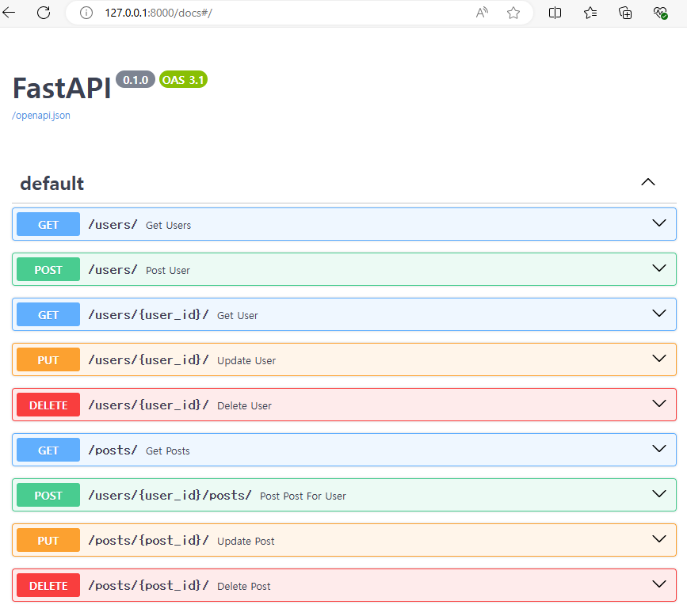Click the 'Get Posts' summary text
This screenshot has height=616, width=687.
(168, 451)
